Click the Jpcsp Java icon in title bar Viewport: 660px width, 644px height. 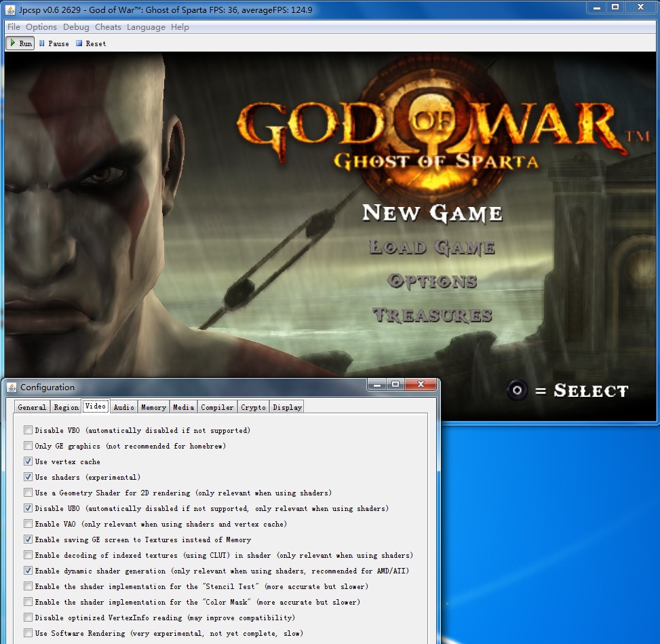11,10
